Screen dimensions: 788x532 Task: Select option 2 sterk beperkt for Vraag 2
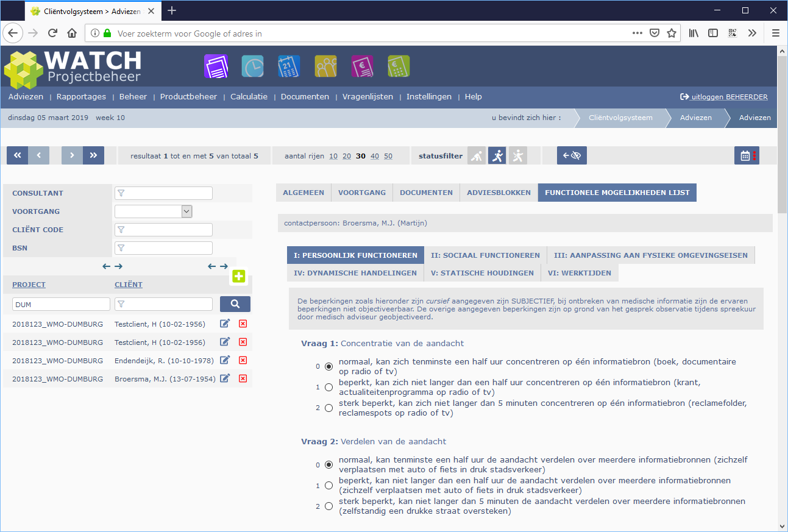click(329, 506)
